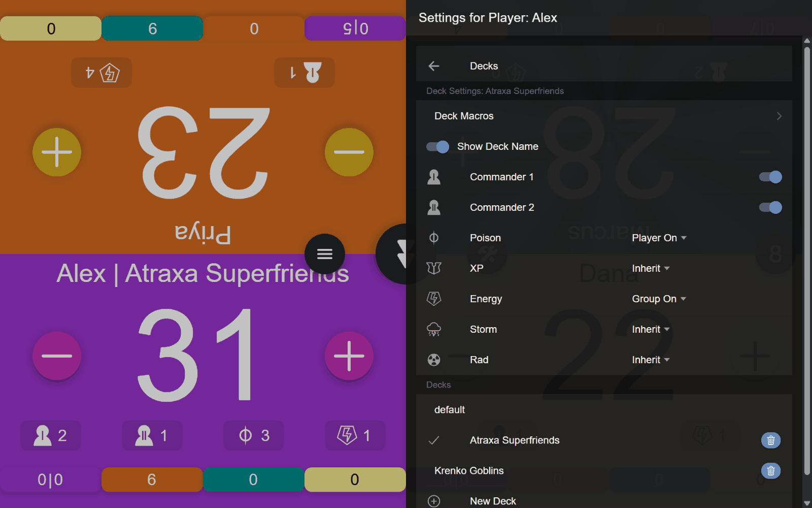Image resolution: width=812 pixels, height=508 pixels.
Task: Open the Rad dropdown set to Inherit
Action: click(651, 360)
